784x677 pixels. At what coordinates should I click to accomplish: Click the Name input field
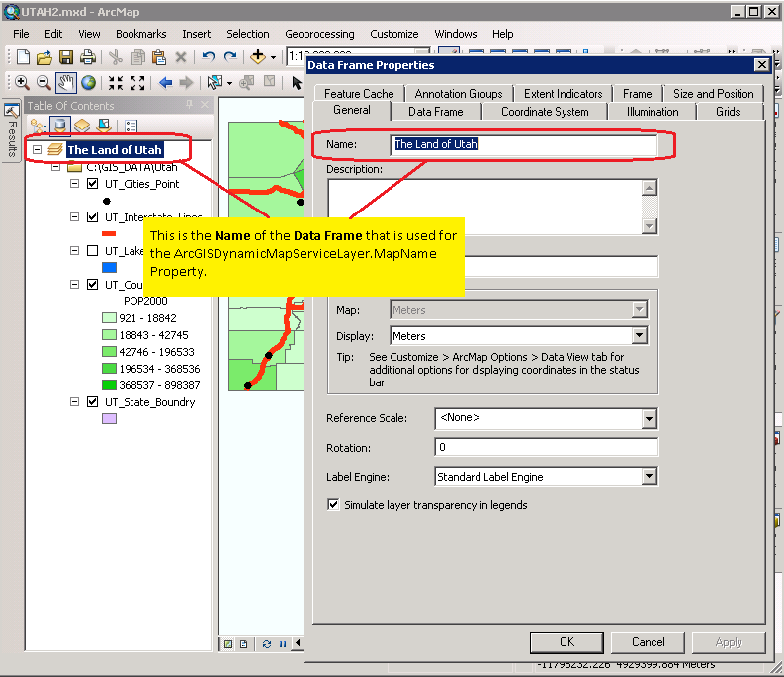click(523, 144)
